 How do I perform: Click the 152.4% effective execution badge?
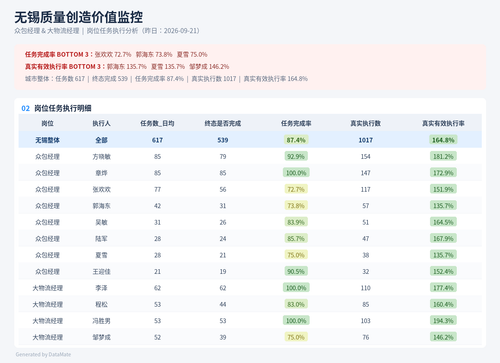(443, 271)
